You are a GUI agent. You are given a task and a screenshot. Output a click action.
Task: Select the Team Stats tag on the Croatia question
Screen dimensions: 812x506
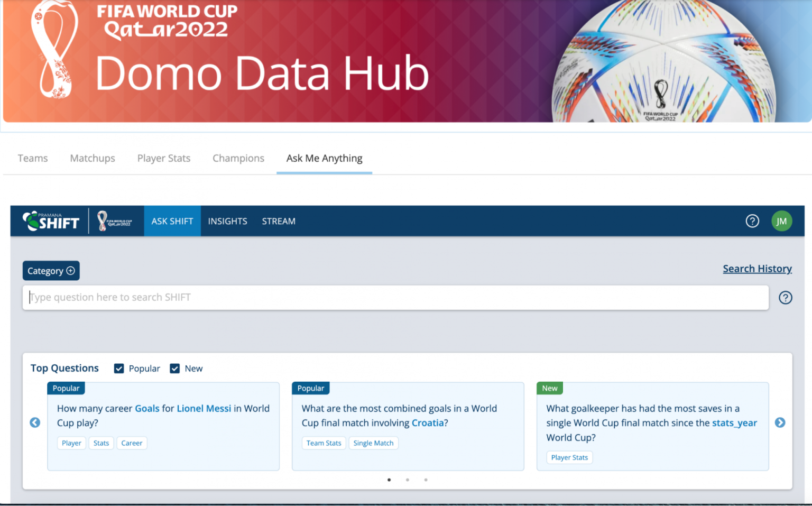324,443
